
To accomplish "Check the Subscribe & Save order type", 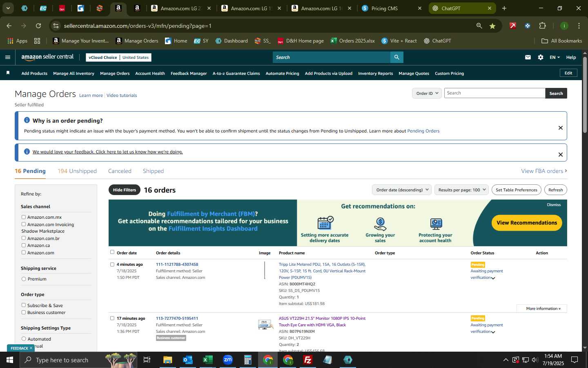I will (x=24, y=305).
